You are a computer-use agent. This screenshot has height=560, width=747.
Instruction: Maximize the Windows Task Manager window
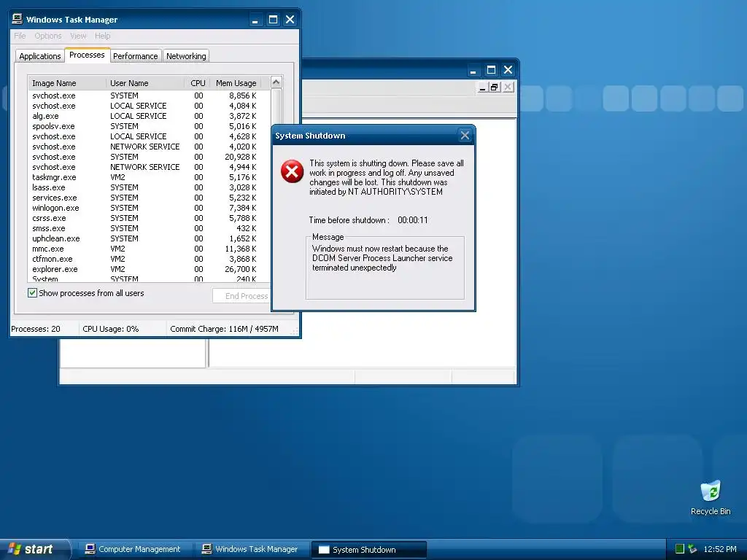tap(273, 20)
